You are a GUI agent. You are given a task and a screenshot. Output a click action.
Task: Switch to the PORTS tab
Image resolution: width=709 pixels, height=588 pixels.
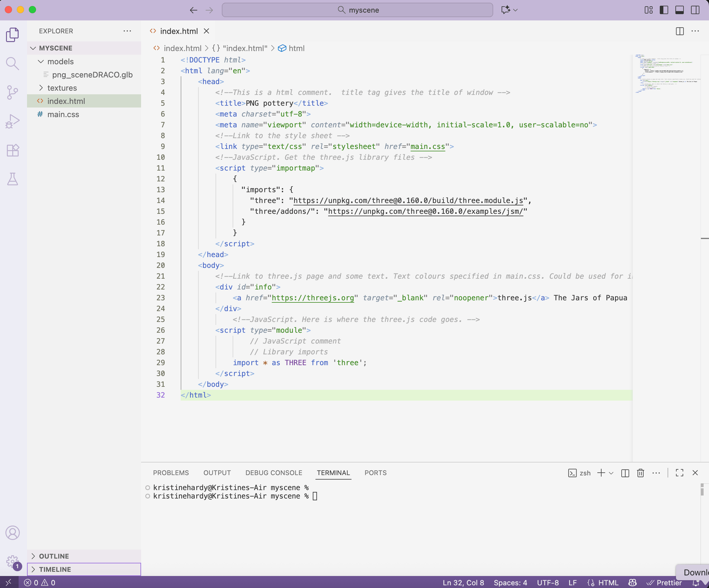tap(376, 473)
